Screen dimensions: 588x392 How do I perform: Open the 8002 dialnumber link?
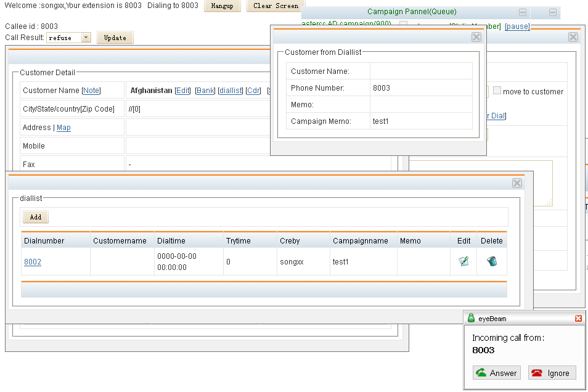(x=33, y=262)
